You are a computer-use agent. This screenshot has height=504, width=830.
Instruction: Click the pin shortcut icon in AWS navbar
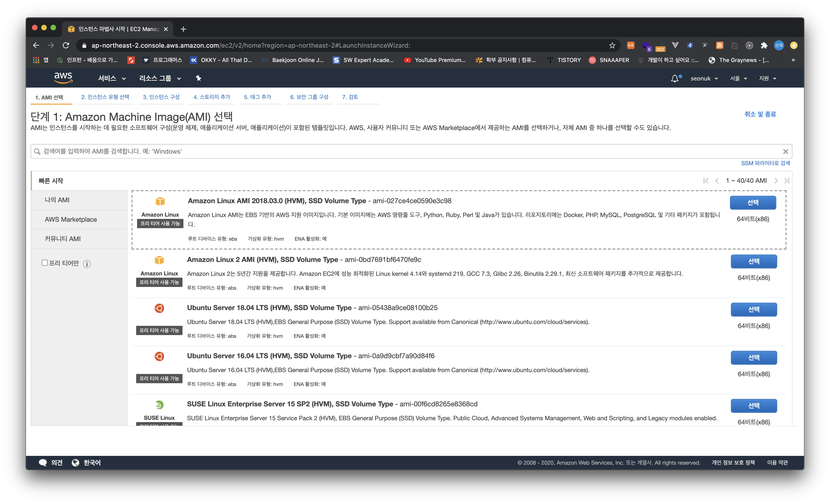[x=198, y=78]
